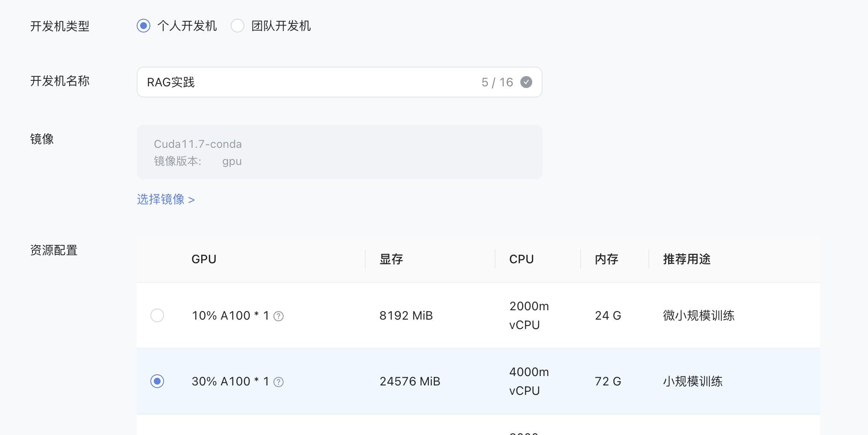Click the Cuda11.7-conda image box

(x=339, y=152)
